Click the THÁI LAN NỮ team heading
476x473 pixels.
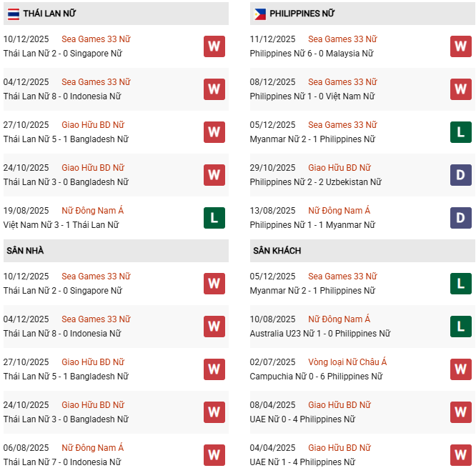49,14
